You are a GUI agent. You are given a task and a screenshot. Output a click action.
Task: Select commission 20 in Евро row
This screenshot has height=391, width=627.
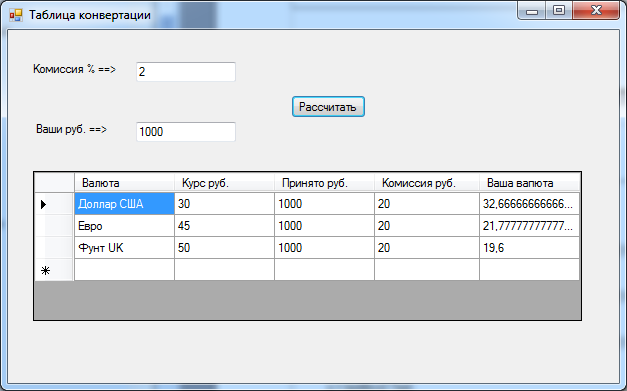(x=427, y=226)
